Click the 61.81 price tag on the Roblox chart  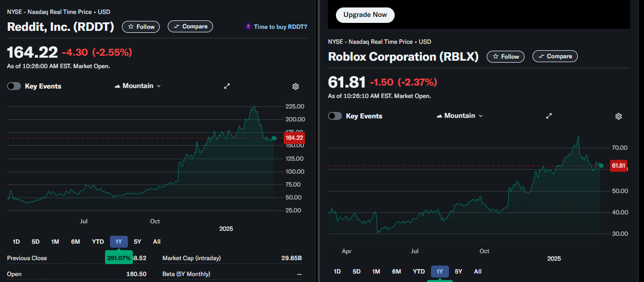(618, 166)
